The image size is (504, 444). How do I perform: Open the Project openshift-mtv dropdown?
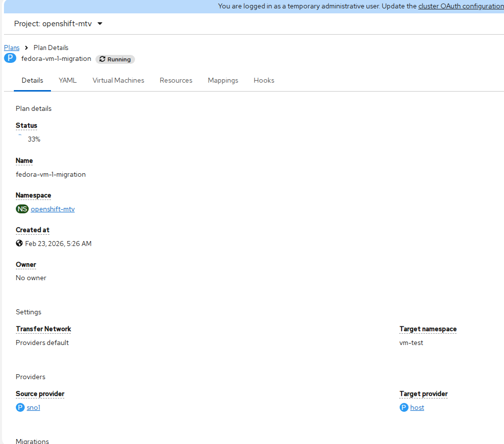pyautogui.click(x=58, y=24)
